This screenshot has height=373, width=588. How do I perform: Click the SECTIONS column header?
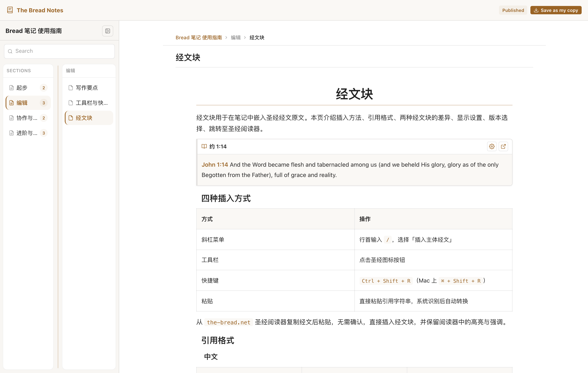[x=18, y=71]
